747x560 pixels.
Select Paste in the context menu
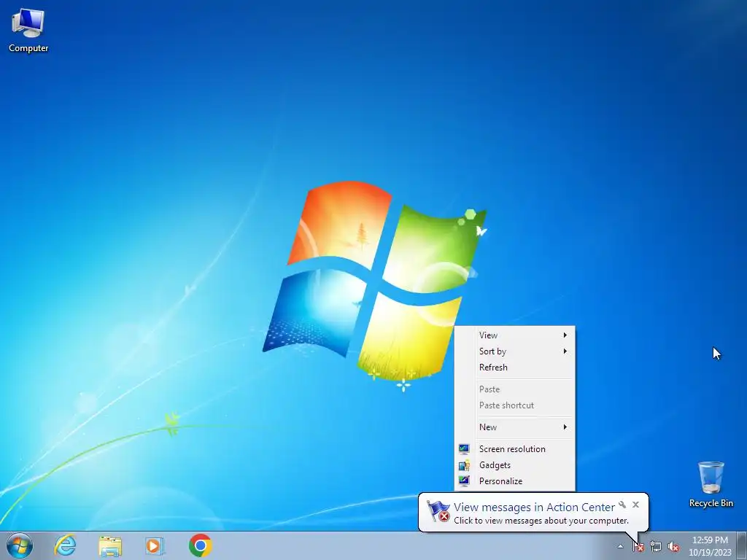click(x=514, y=389)
